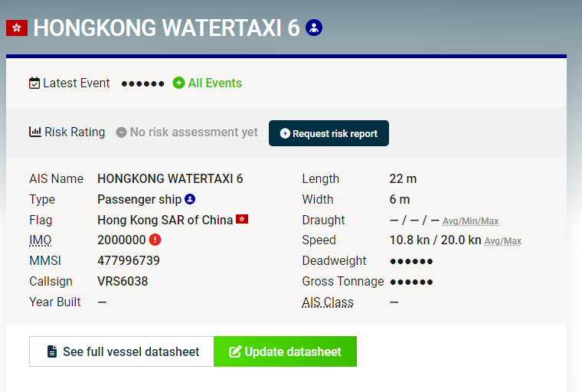This screenshot has height=392, width=582.
Task: Click the Draught Avg/Min/Max hint
Action: pyautogui.click(x=470, y=221)
